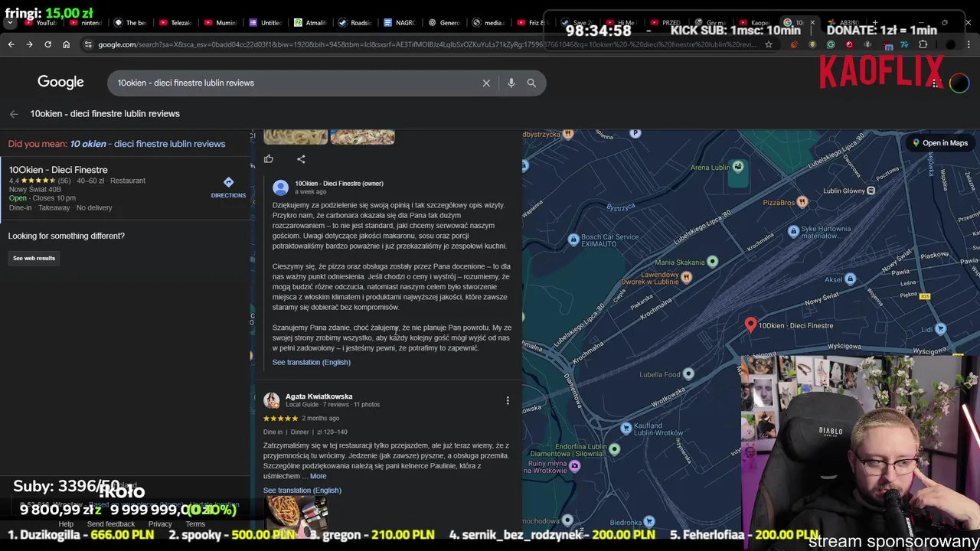Viewport: 980px width, 551px height.
Task: Switch to the Untitled browser tab
Action: (264, 23)
